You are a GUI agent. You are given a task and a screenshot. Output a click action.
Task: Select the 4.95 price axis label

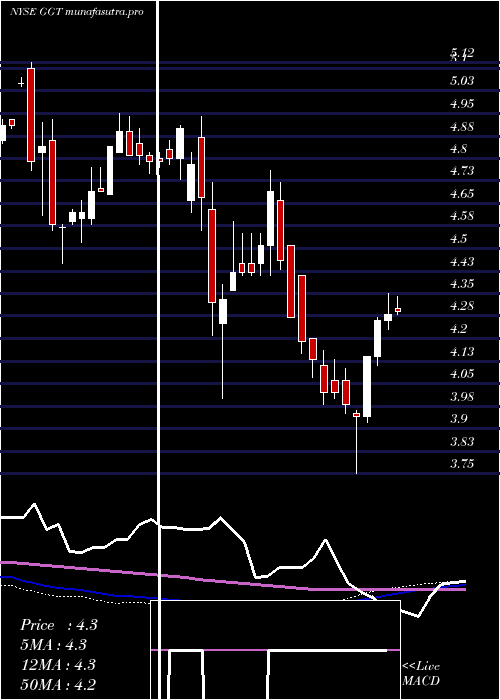coord(462,104)
